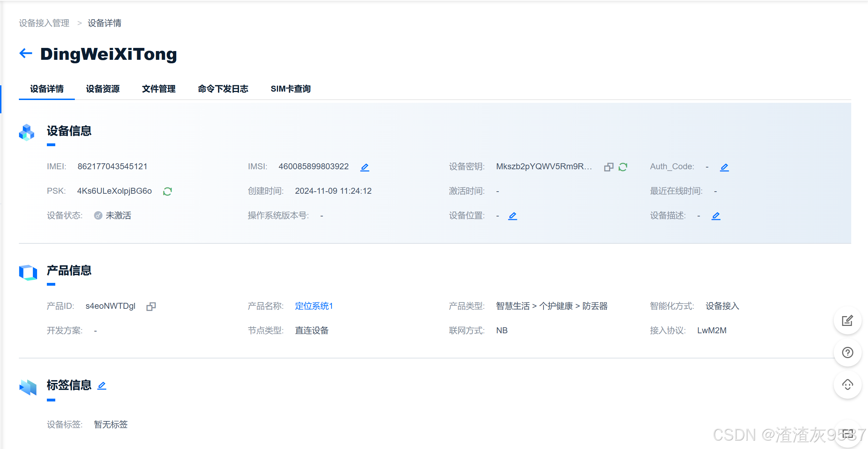Open the 定位系统1 product link
868x449 pixels.
(314, 306)
